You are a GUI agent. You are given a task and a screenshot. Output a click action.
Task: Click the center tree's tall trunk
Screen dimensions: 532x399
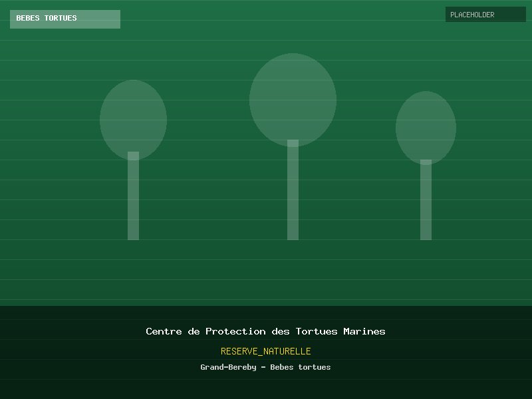point(293,194)
